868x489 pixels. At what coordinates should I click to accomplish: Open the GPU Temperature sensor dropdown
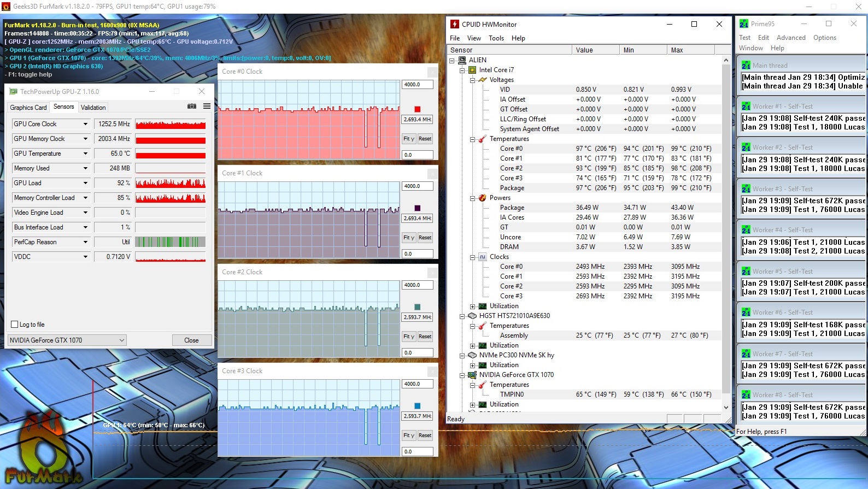(x=85, y=154)
